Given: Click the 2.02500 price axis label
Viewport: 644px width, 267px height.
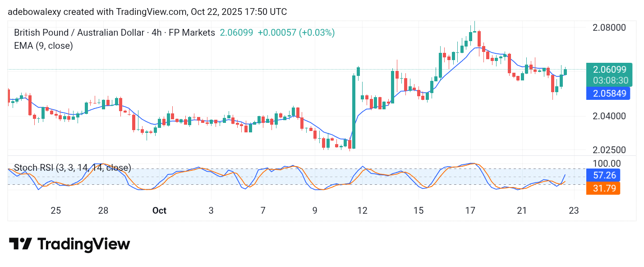Looking at the screenshot, I should point(609,150).
